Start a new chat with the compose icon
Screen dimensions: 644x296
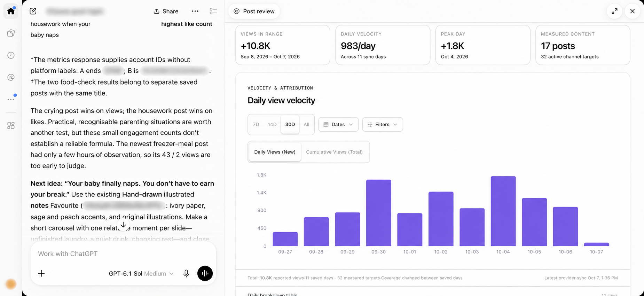[x=33, y=11]
